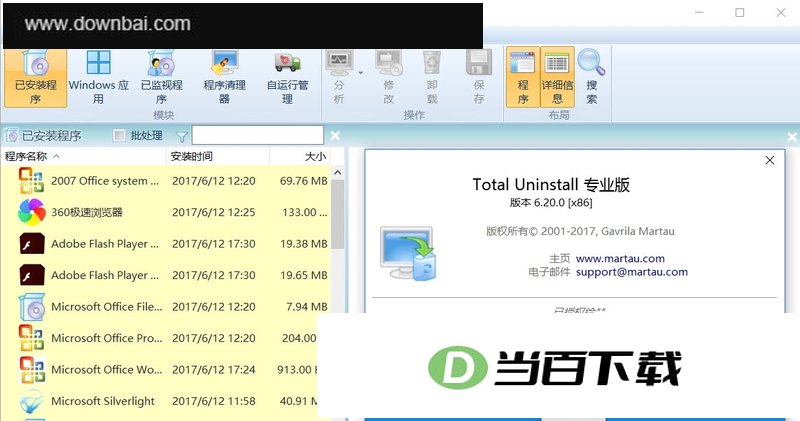Open the Windows 应用 module
Viewport: 800px width, 421px height.
pos(98,78)
